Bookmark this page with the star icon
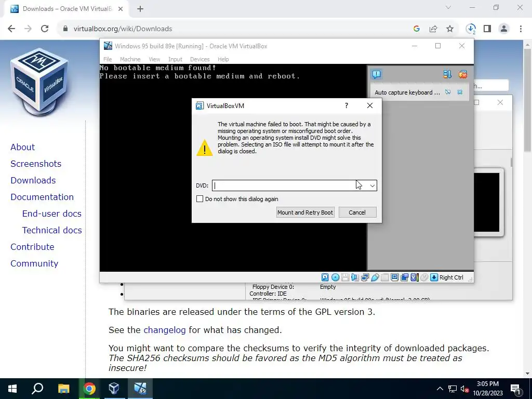 point(450,29)
